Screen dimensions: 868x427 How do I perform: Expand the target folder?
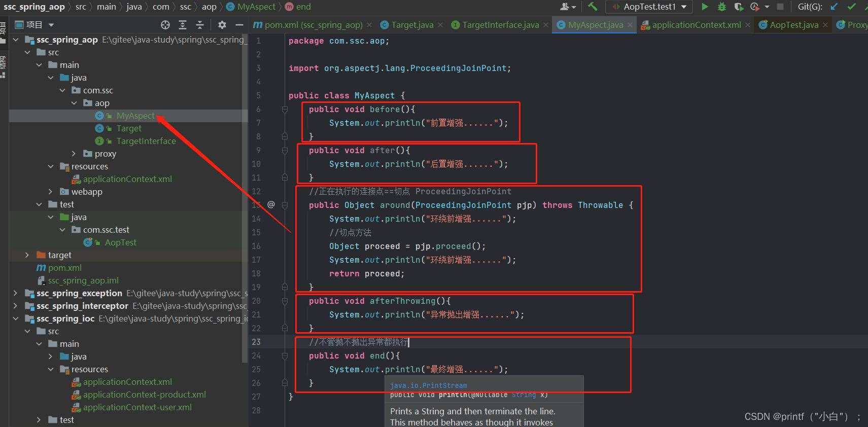pos(27,255)
